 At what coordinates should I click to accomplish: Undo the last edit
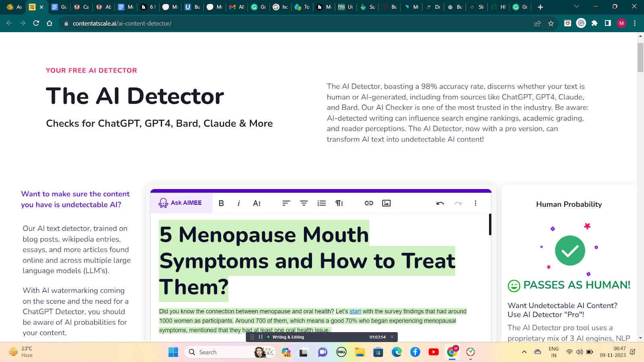coord(440,203)
